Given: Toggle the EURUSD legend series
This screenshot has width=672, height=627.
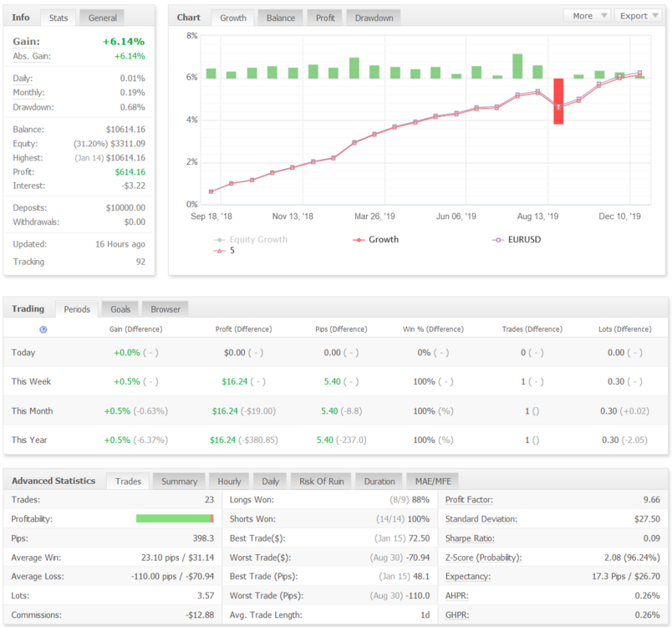Looking at the screenshot, I should click(517, 240).
